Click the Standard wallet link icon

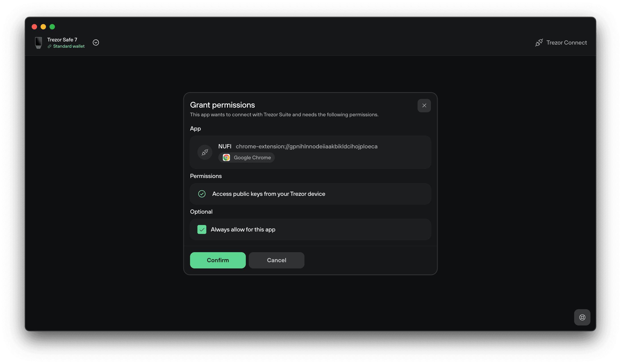coord(50,46)
